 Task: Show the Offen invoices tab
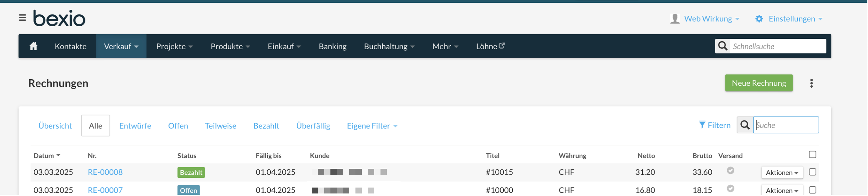[178, 126]
